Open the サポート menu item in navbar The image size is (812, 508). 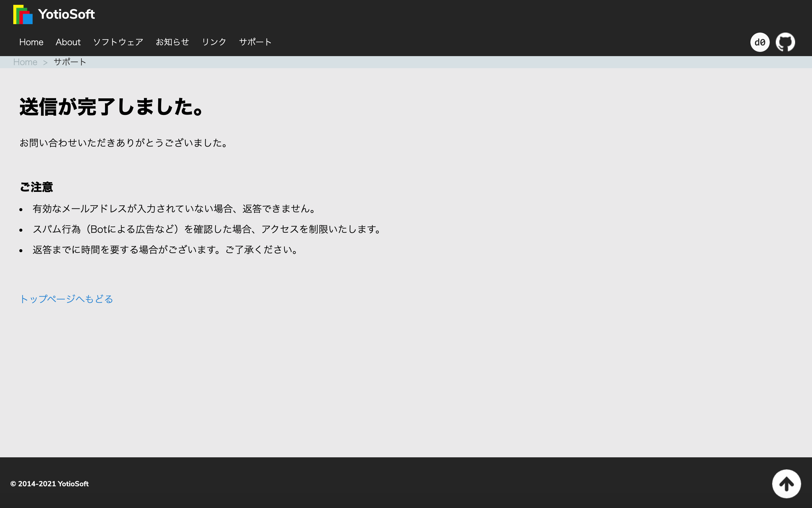pos(255,42)
